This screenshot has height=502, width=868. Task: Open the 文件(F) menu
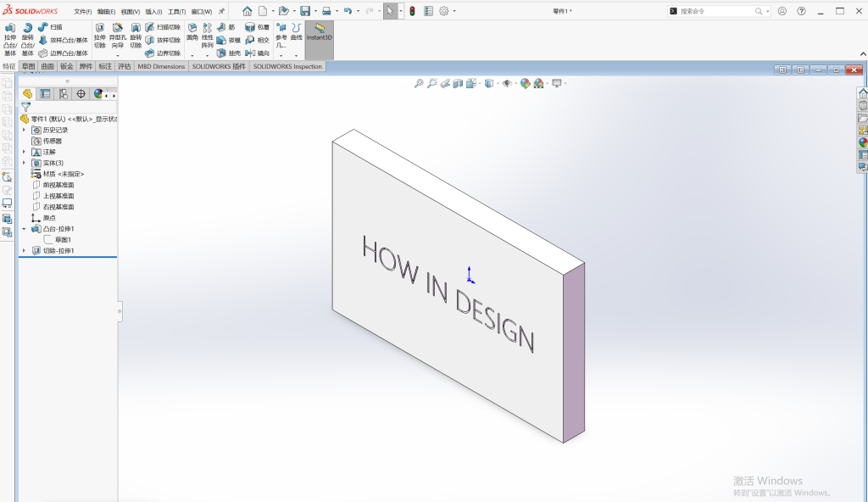83,12
